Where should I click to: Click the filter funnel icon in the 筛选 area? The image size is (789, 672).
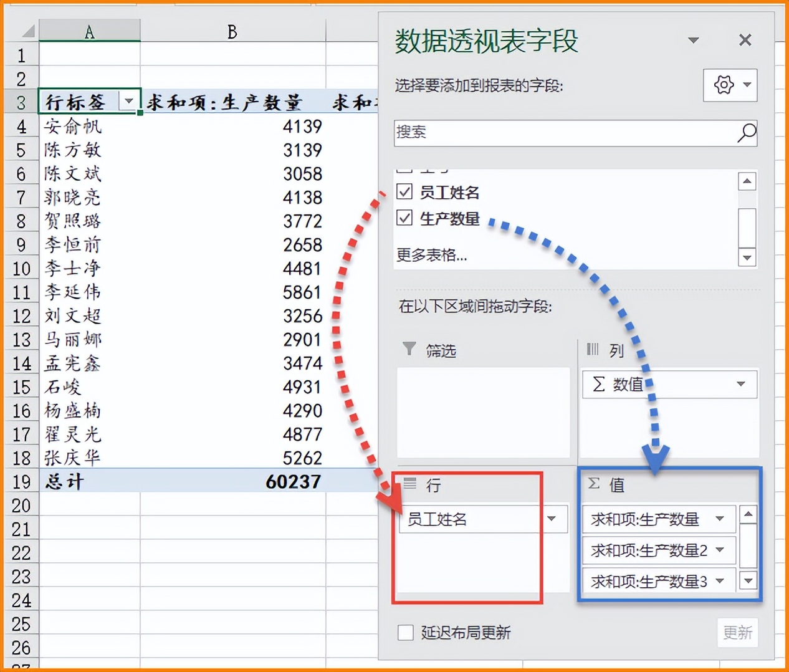[409, 350]
